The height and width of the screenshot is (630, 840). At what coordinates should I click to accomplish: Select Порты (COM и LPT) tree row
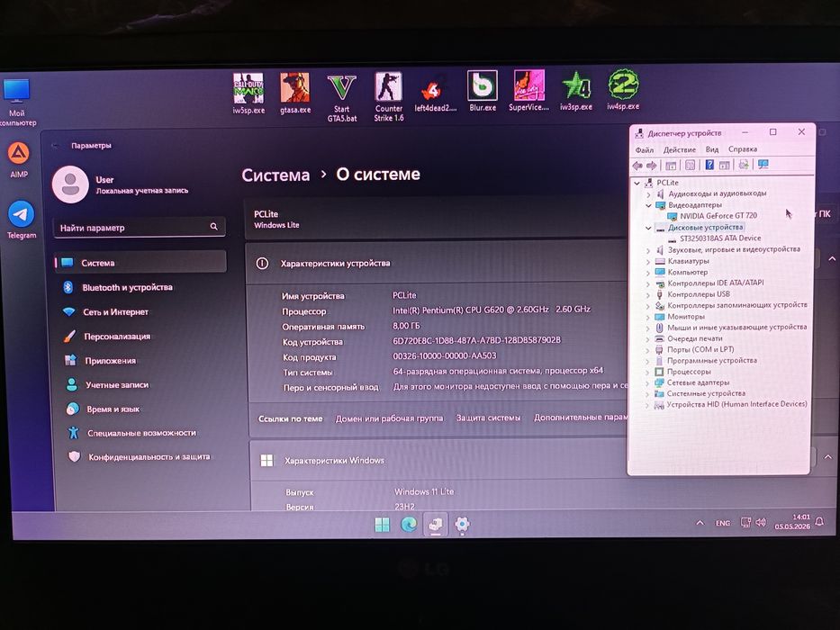pyautogui.click(x=700, y=349)
